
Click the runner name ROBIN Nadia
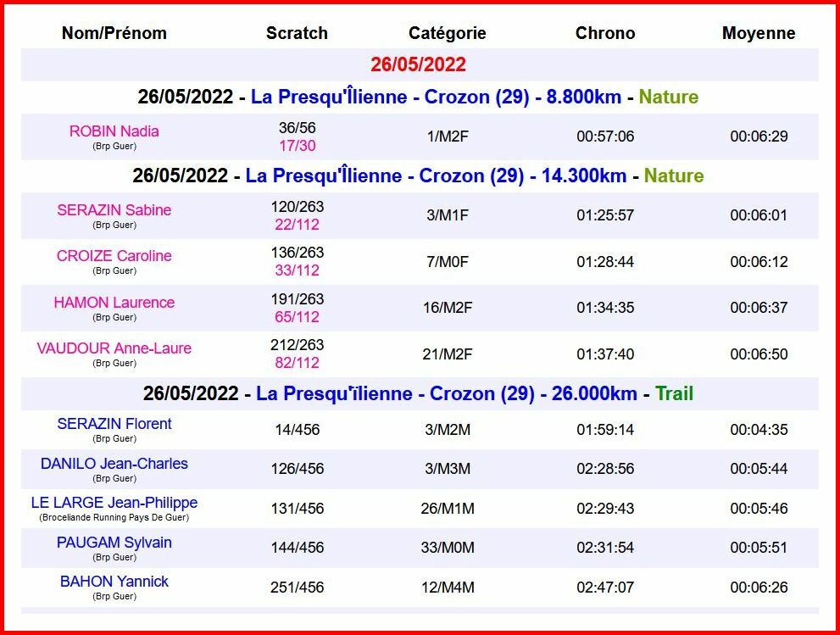(114, 131)
